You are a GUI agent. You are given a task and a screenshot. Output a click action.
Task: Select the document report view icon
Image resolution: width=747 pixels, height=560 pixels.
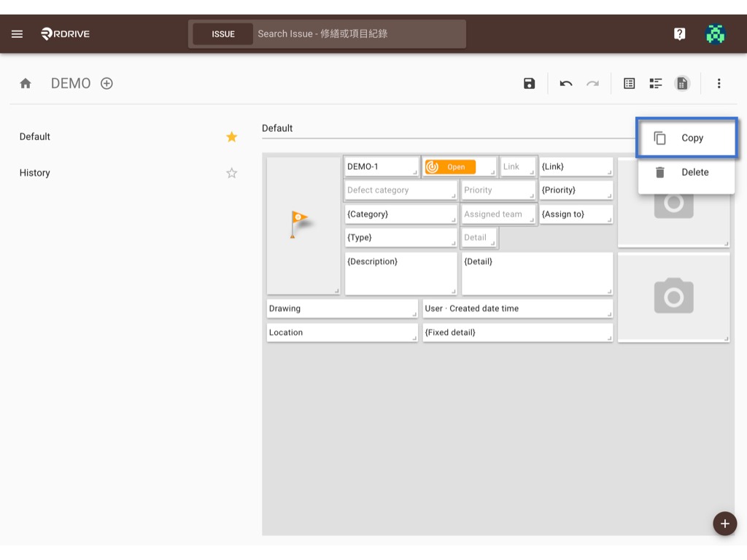682,84
